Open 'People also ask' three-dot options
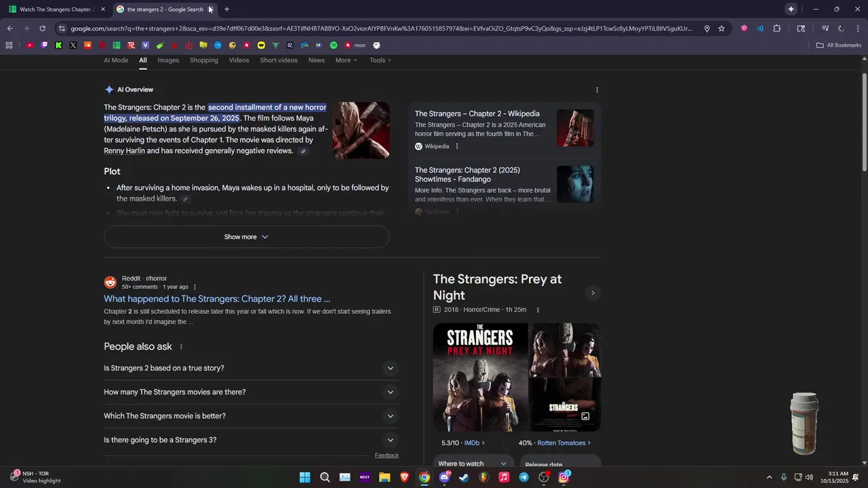 pyautogui.click(x=181, y=347)
